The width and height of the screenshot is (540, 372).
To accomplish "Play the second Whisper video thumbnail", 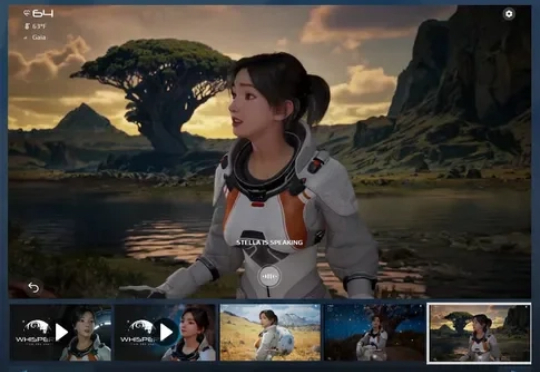I will pos(166,332).
